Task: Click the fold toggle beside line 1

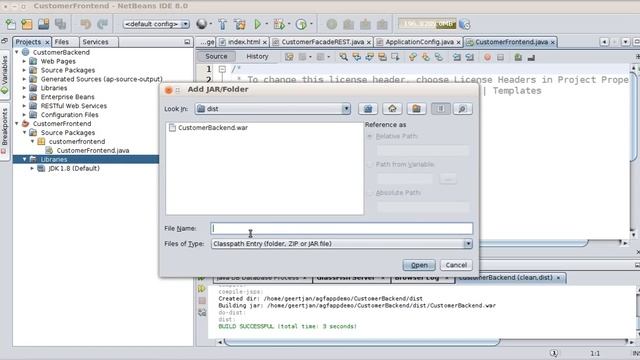Action: tap(222, 69)
